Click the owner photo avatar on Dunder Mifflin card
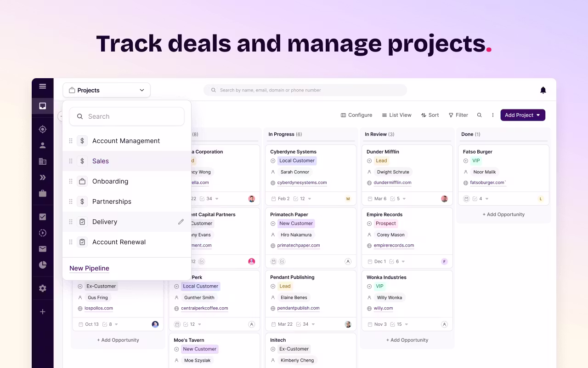This screenshot has height=368, width=588. [x=445, y=199]
